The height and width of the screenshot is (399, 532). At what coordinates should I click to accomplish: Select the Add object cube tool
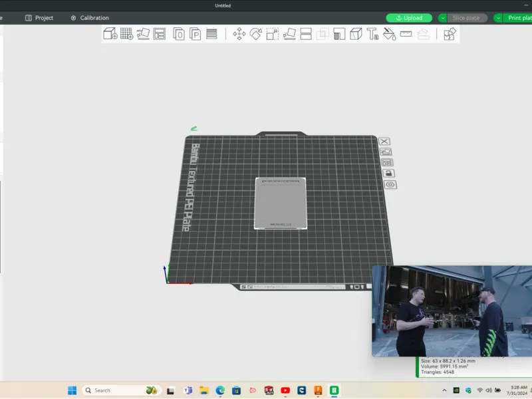click(x=110, y=34)
